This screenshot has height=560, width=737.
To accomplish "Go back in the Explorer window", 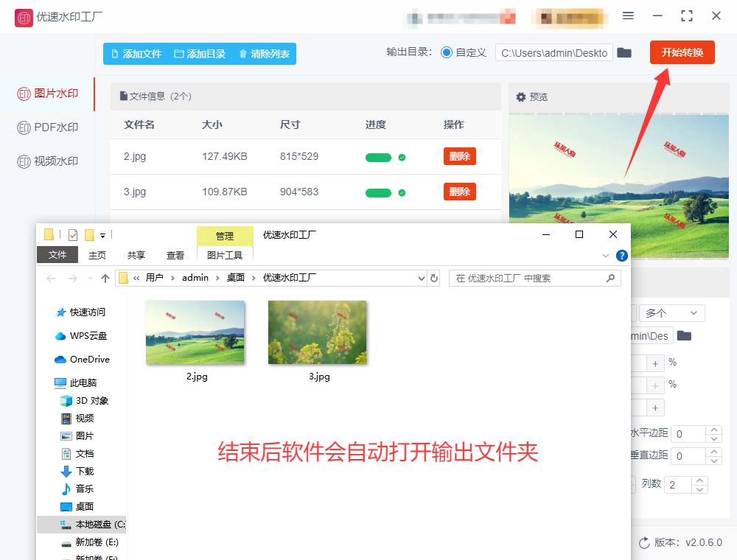I will (x=52, y=279).
